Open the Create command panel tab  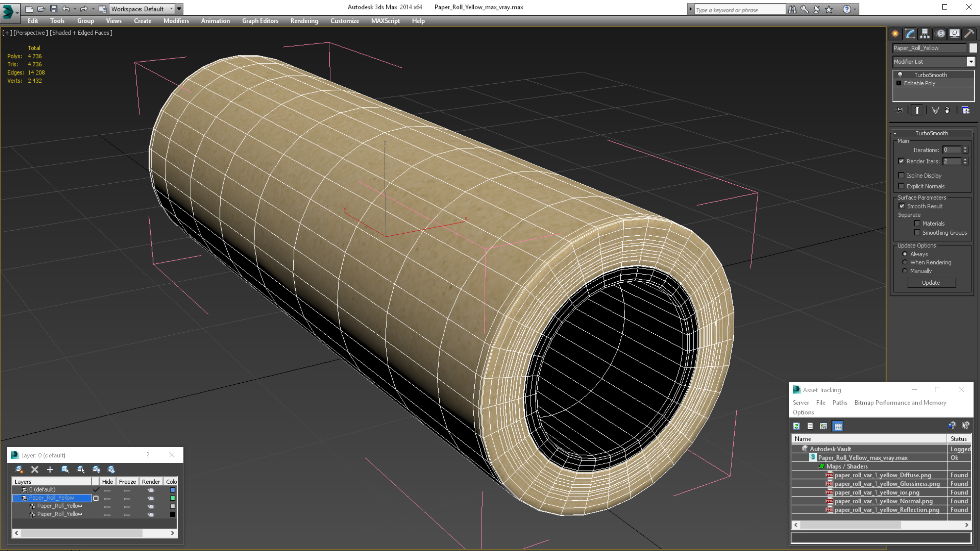click(x=895, y=34)
